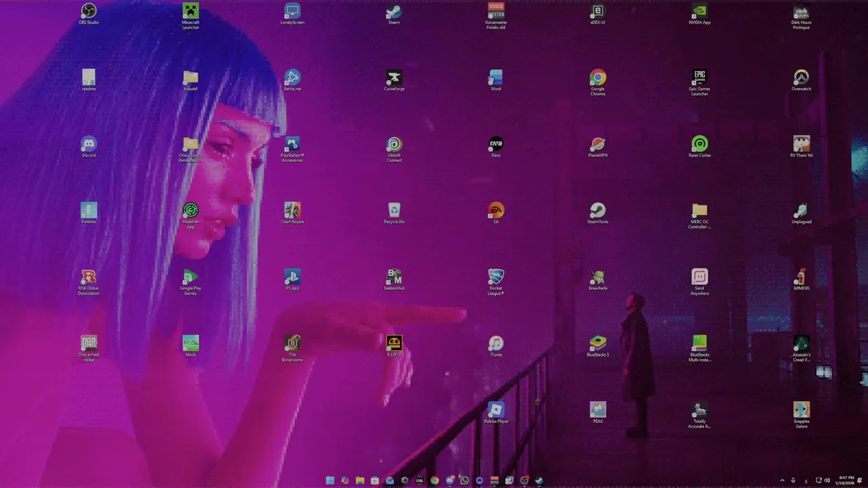Select the Fortnite desktop icon

[x=89, y=213]
